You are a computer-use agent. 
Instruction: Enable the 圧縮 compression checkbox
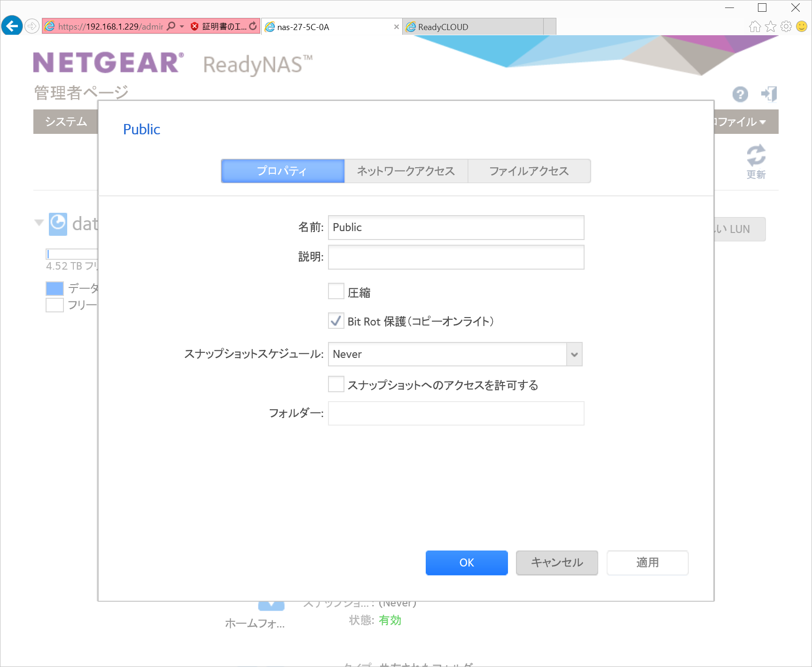coord(336,292)
